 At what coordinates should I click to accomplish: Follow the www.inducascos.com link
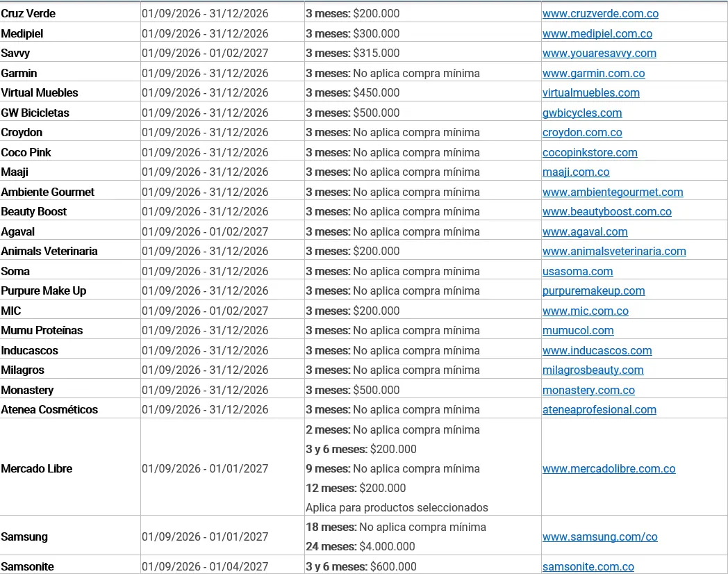[597, 350]
